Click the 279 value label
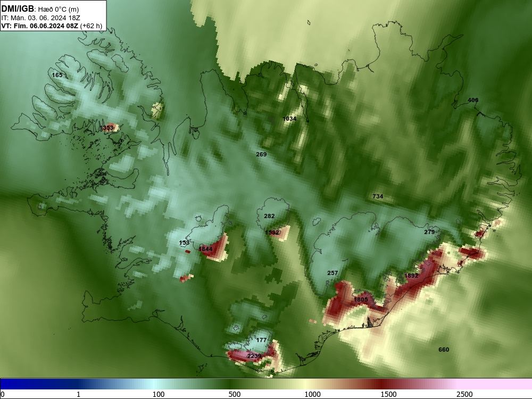The height and width of the screenshot is (399, 532). (429, 232)
